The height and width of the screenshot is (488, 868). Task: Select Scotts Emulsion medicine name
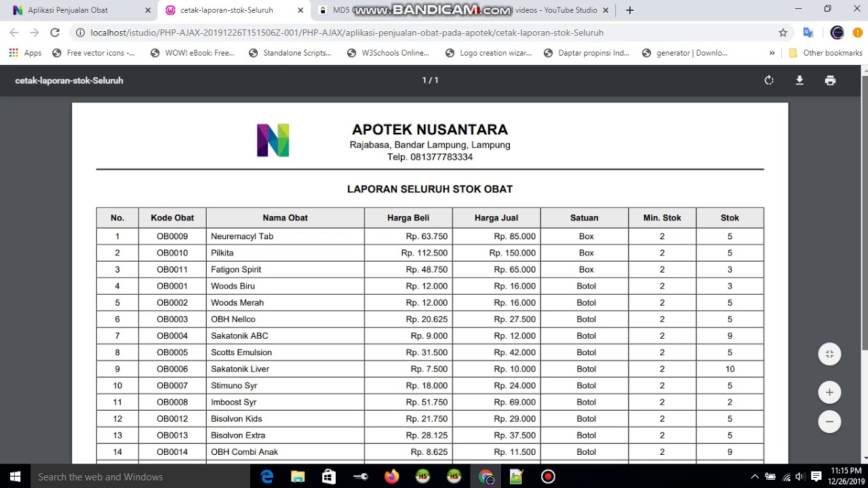pos(241,352)
